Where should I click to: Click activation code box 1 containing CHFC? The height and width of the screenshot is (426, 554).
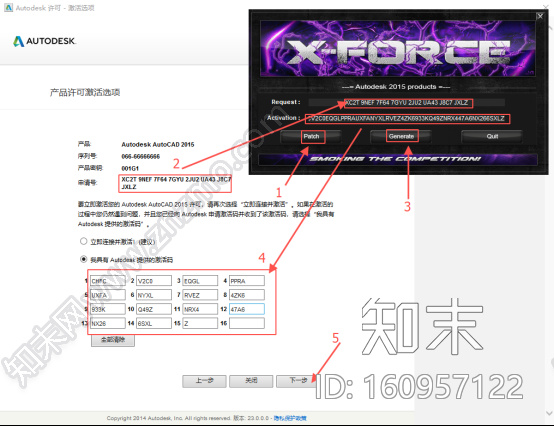[x=108, y=281]
